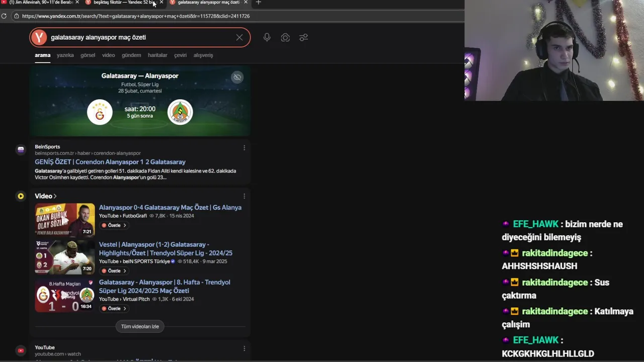Close the beşiktaş fikstür browser tab
The width and height of the screenshot is (644, 362).
161,3
